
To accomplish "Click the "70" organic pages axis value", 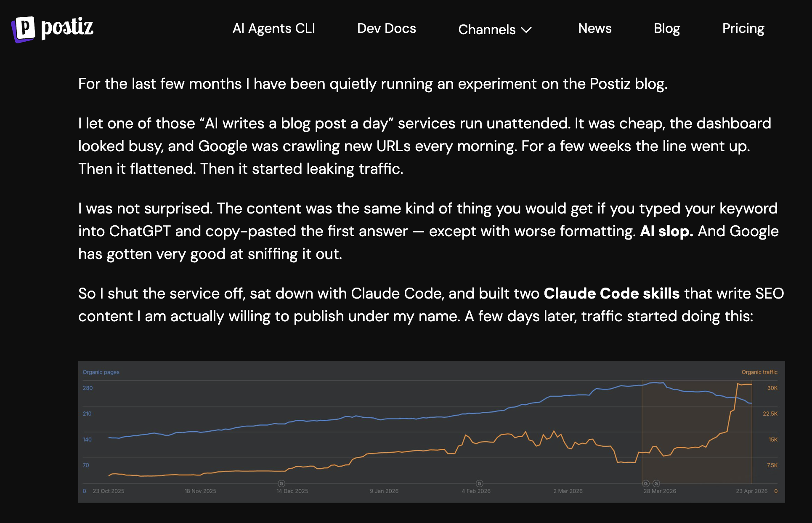I will coord(86,465).
